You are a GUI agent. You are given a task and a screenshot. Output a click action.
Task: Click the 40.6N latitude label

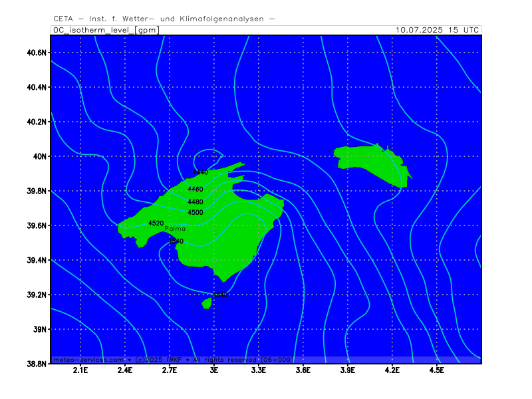(x=37, y=53)
